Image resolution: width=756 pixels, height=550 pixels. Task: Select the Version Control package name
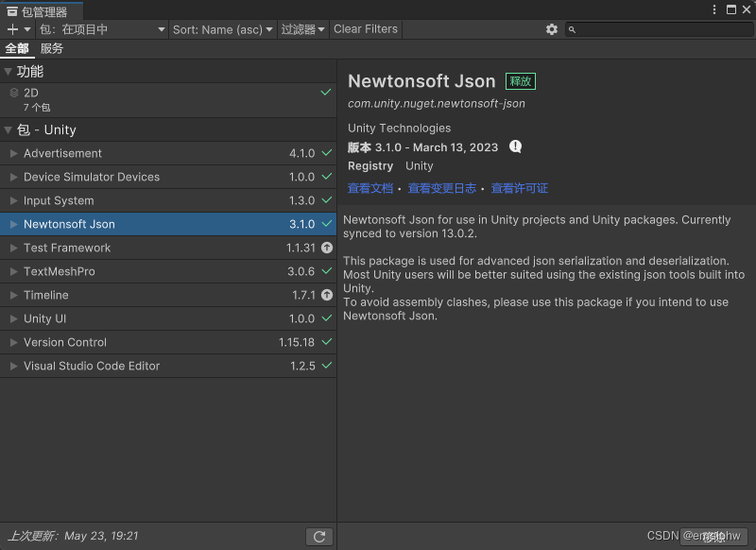coord(65,342)
